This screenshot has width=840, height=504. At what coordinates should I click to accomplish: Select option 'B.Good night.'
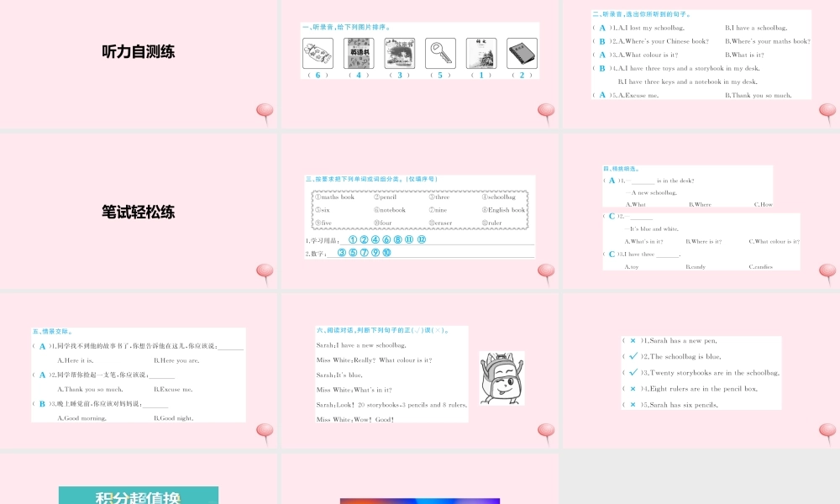point(174,418)
